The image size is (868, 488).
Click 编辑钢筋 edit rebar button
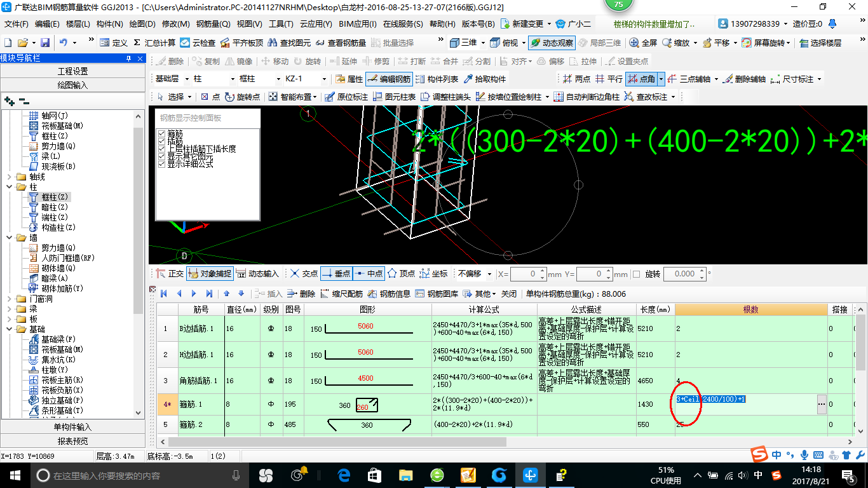tap(390, 79)
